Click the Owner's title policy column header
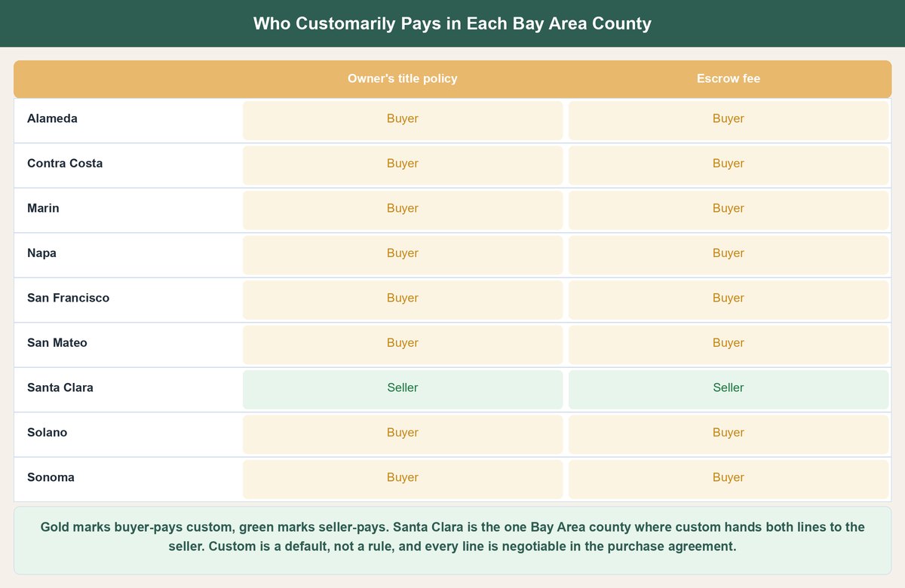Viewport: 905px width, 588px height. pos(402,78)
